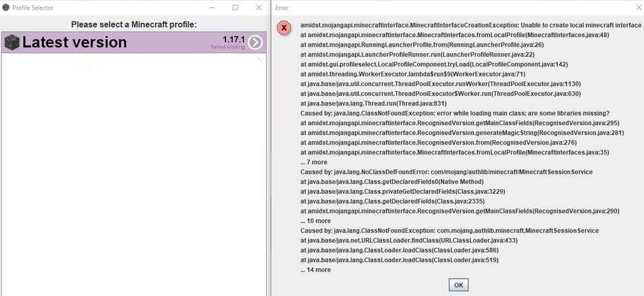Click the '... 14 more' line

pyautogui.click(x=315, y=270)
